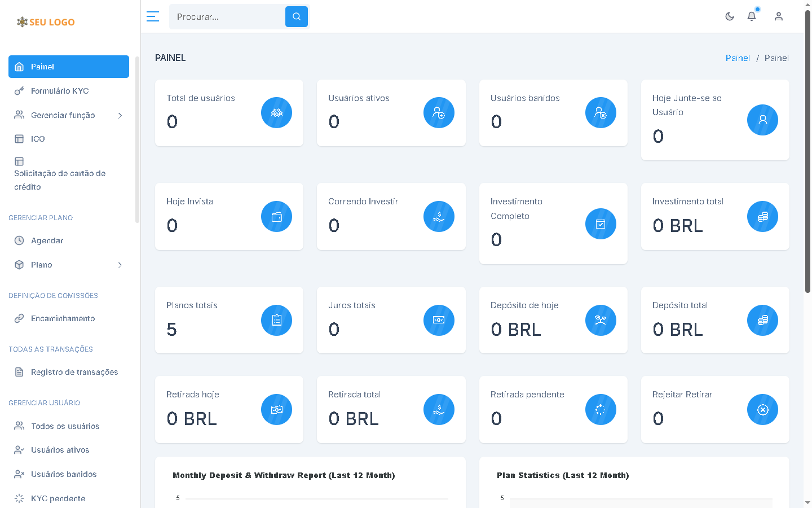Expand the Gerenciar função submenu

pos(120,115)
